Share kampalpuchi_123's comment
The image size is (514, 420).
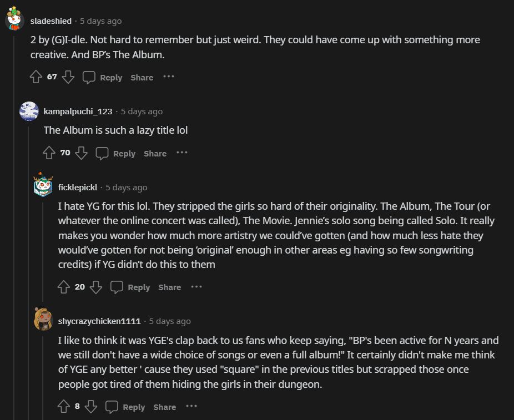click(x=155, y=154)
